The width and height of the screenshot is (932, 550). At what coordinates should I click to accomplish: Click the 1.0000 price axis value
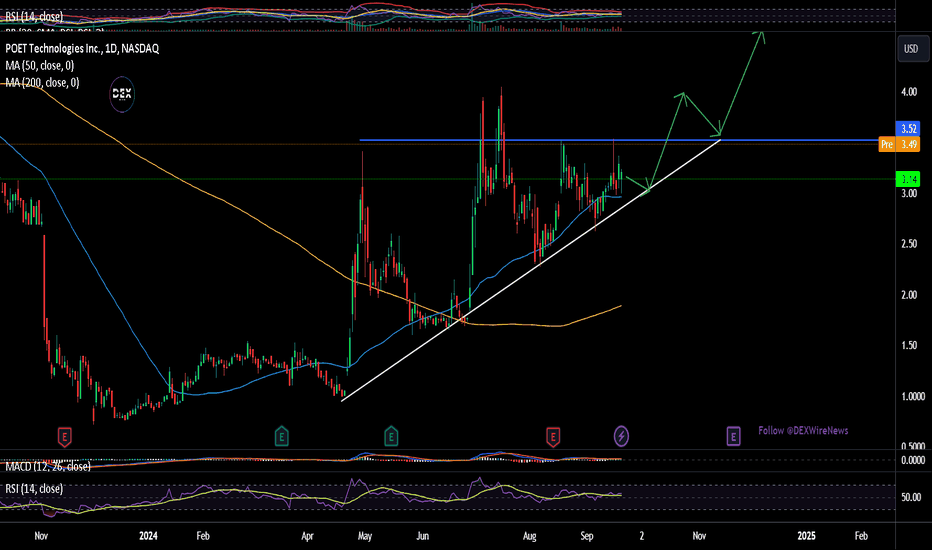[912, 396]
